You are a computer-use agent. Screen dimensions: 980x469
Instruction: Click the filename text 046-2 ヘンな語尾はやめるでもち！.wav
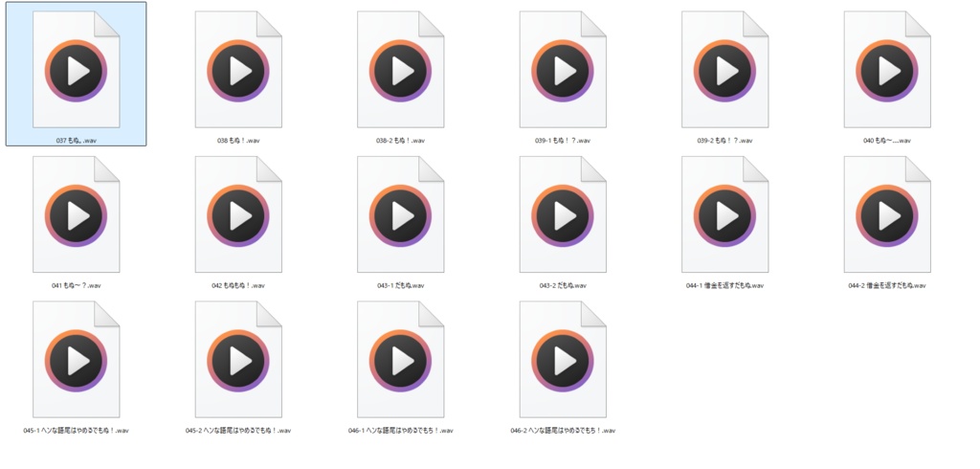click(x=563, y=430)
